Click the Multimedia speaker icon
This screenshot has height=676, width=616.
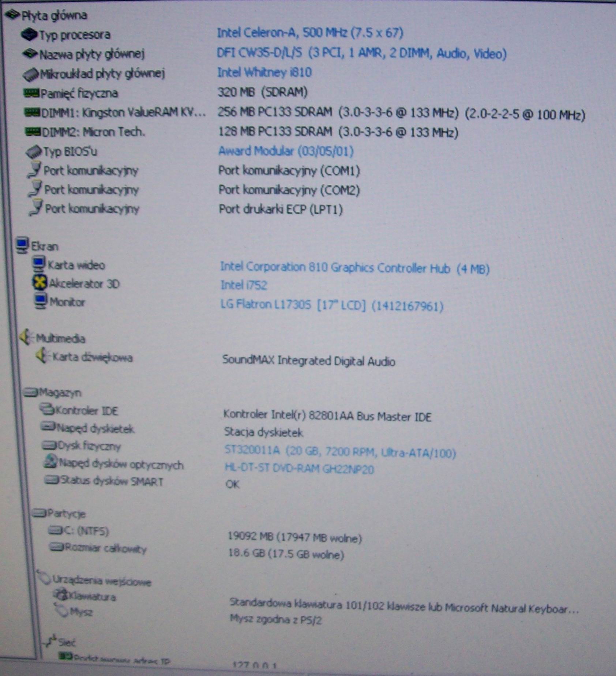tap(27, 337)
